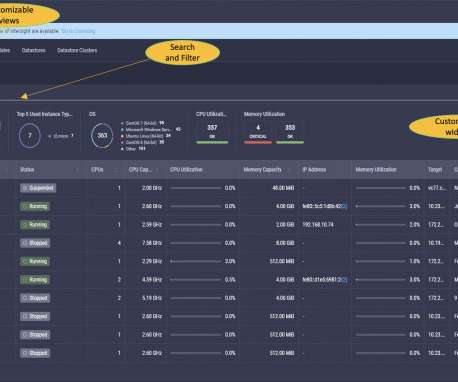Image resolution: width=458 pixels, height=382 pixels.
Task: Open the Top 5 Used Instance Types donut showing 7
Action: coord(30,136)
